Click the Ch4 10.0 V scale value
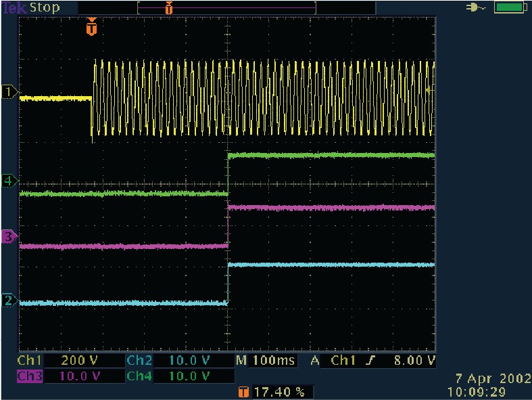 [x=189, y=376]
